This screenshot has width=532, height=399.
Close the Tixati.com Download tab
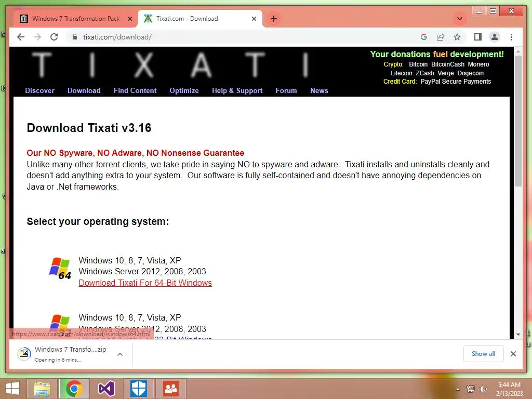[x=254, y=19]
